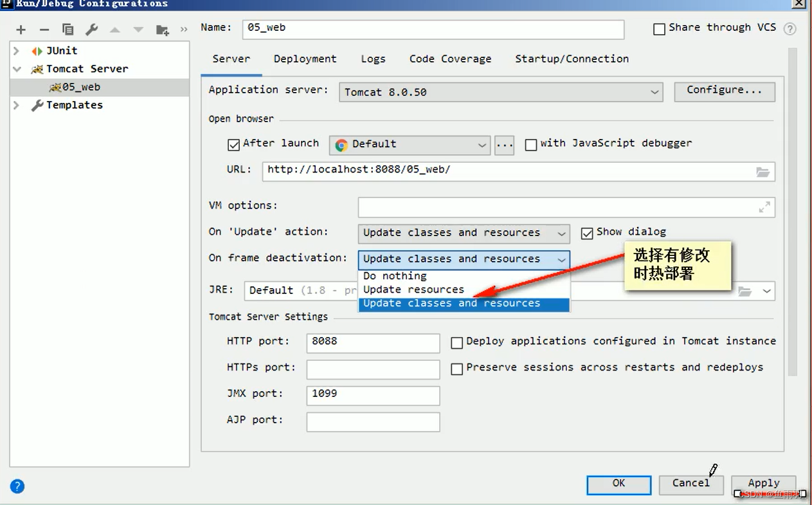Close the Run/Debug Configurations dialog

(x=798, y=3)
